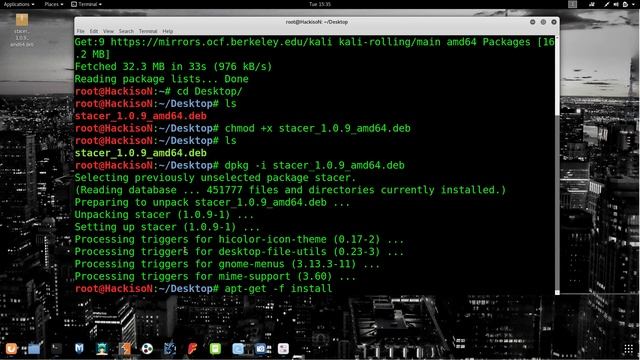Screen dimensions: 640x360
Task: Click the workspace indicator in top bar
Action: pyautogui.click(x=573, y=4)
